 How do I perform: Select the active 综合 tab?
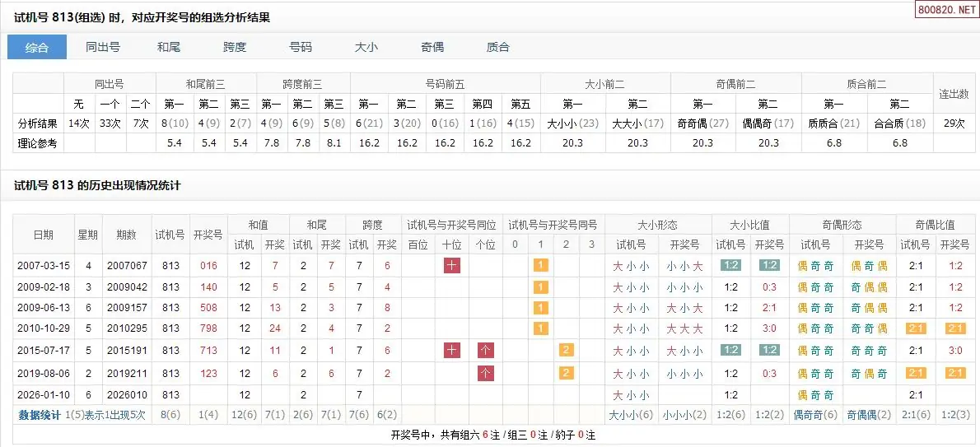37,47
